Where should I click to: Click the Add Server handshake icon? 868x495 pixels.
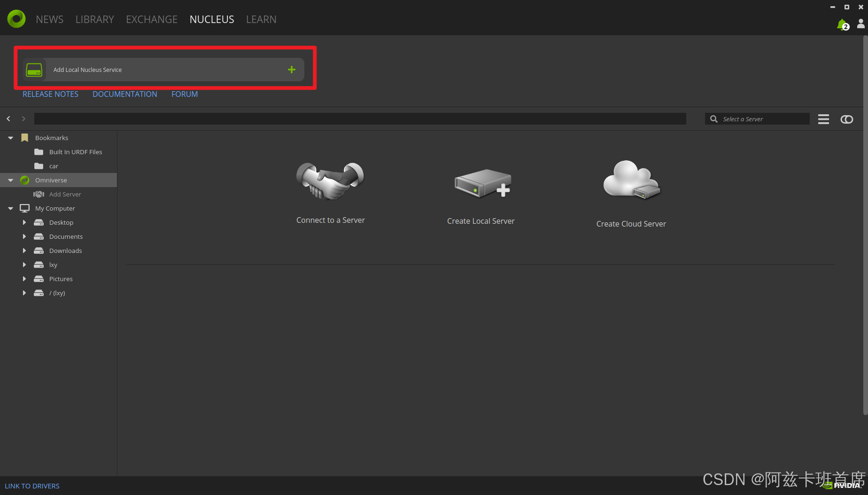click(x=39, y=194)
